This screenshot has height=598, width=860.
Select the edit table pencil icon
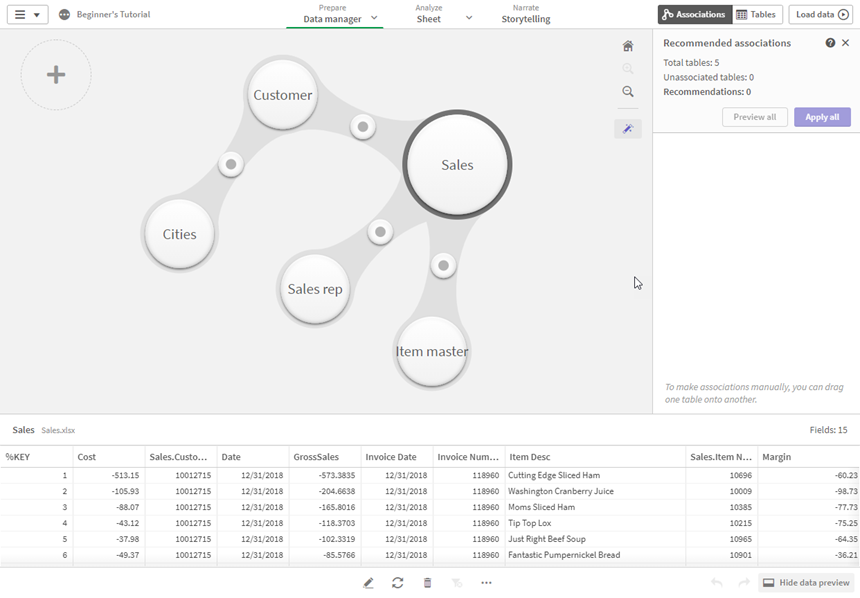pos(368,582)
